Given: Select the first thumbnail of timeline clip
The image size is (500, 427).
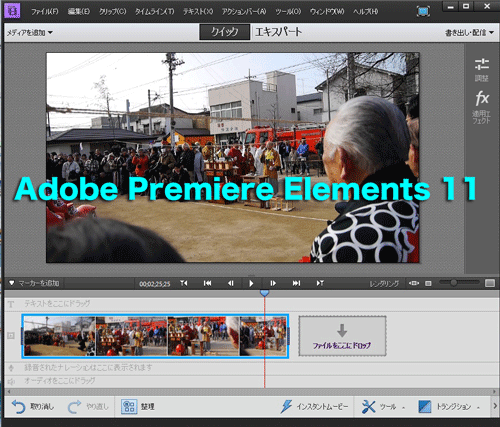Looking at the screenshot, I should point(59,336).
